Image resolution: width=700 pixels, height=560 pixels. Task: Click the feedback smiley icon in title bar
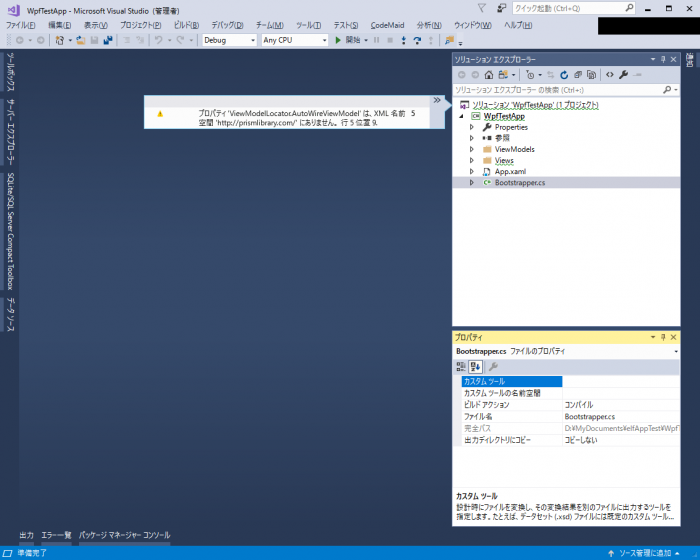(x=502, y=8)
